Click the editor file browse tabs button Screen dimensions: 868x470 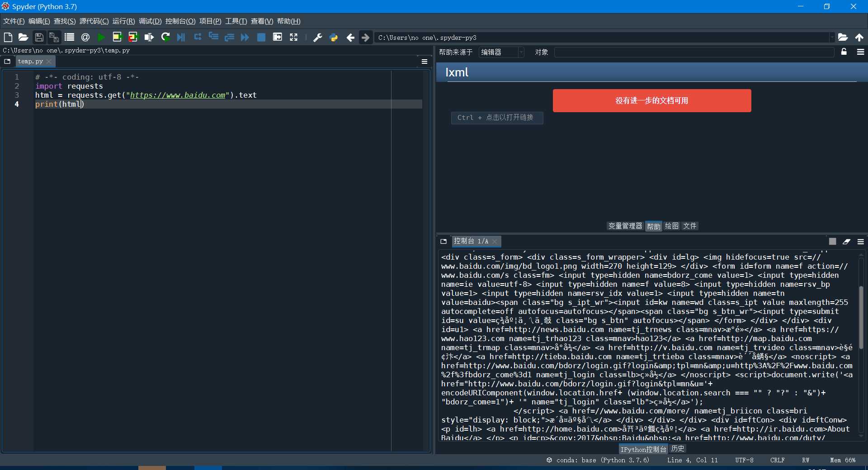pos(7,62)
